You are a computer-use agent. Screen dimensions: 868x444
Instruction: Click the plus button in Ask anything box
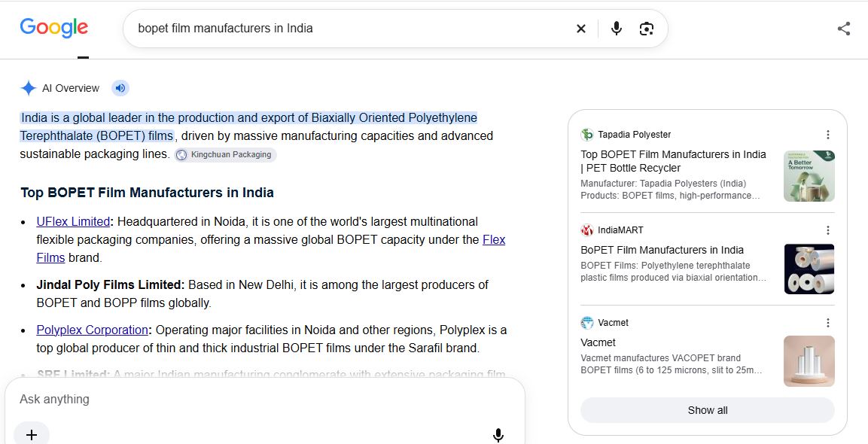pos(32,435)
